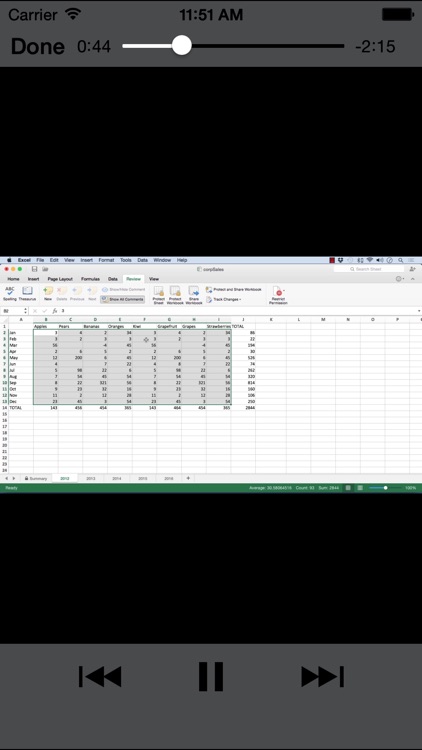This screenshot has height=750, width=422.
Task: Click the 'Strawberries' header cell
Action: [219, 326]
